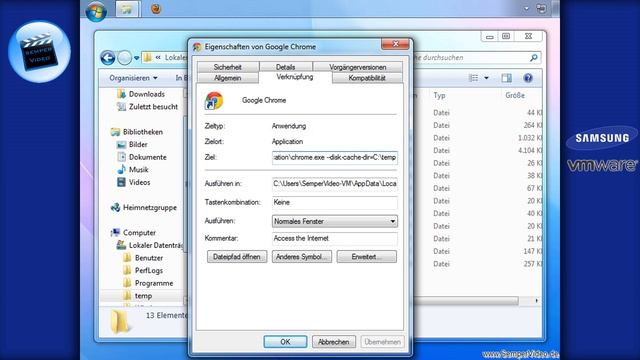Click the Google Chrome shortcut icon
The image size is (640, 360).
pos(214,101)
